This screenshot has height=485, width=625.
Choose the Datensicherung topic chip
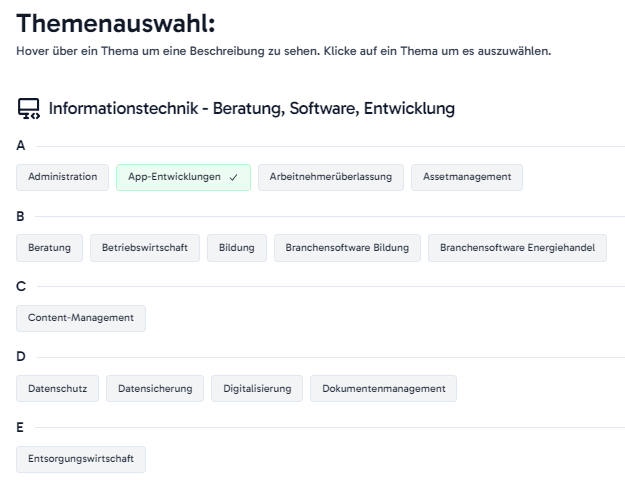coord(155,389)
